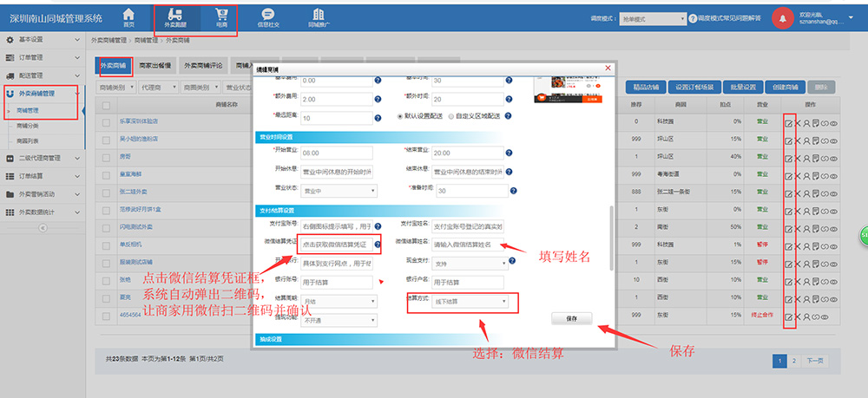Open the 营业状态 dropdown in the dialog
The image size is (868, 398).
[x=340, y=191]
